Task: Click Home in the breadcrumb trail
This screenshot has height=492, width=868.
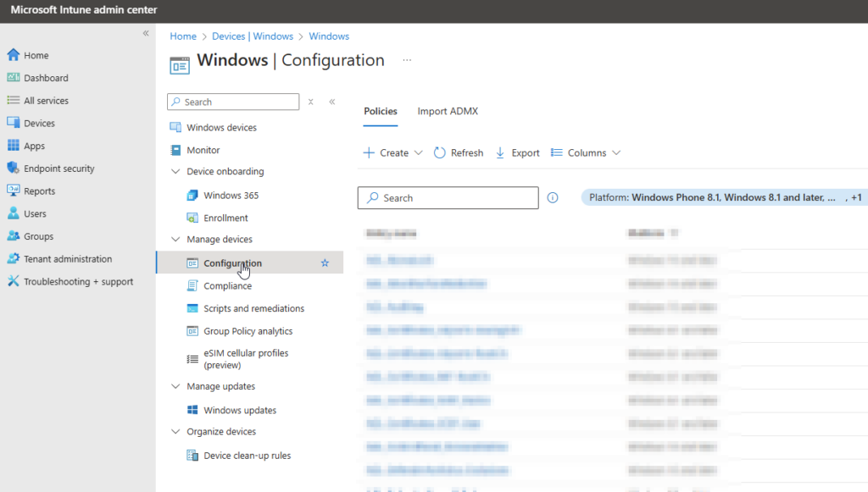Action: [x=183, y=36]
